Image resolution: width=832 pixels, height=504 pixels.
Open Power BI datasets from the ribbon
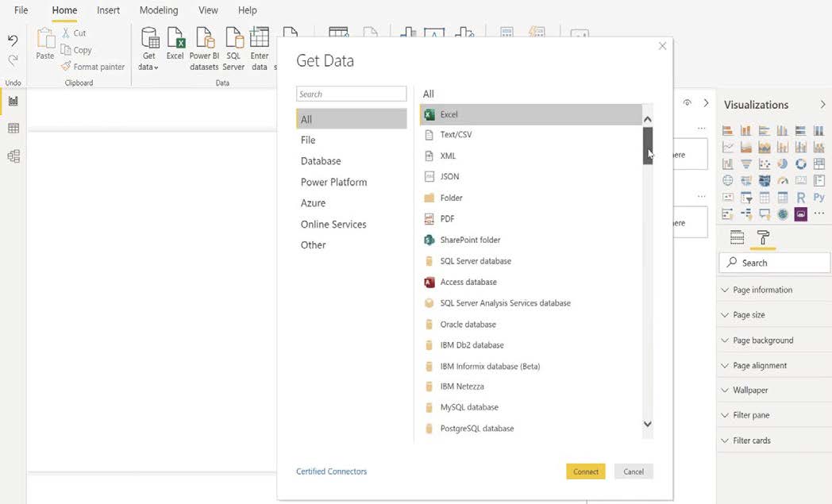click(x=204, y=49)
